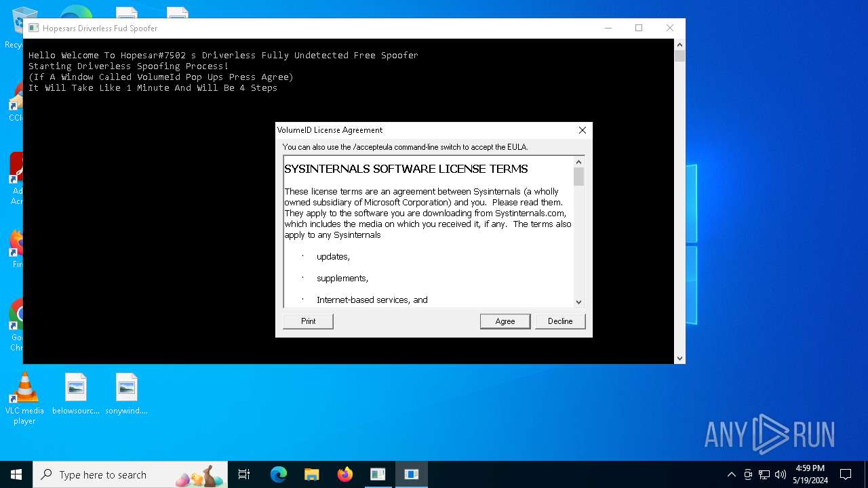Click console window scrollbar down arrow
This screenshot has height=488, width=868.
(679, 358)
